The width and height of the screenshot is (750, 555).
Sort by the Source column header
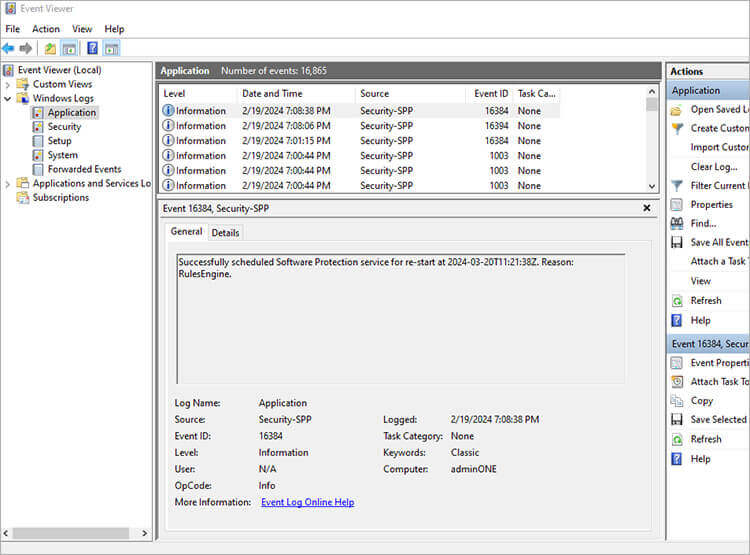411,94
